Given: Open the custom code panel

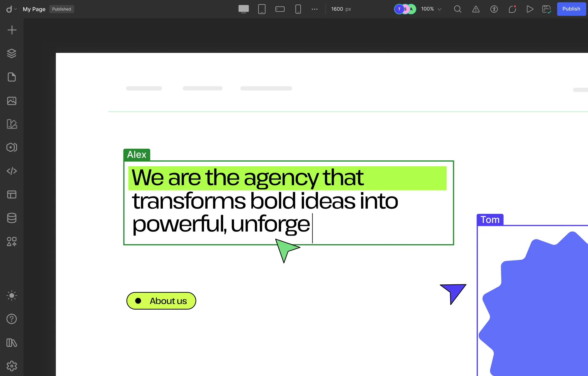Looking at the screenshot, I should pyautogui.click(x=12, y=171).
